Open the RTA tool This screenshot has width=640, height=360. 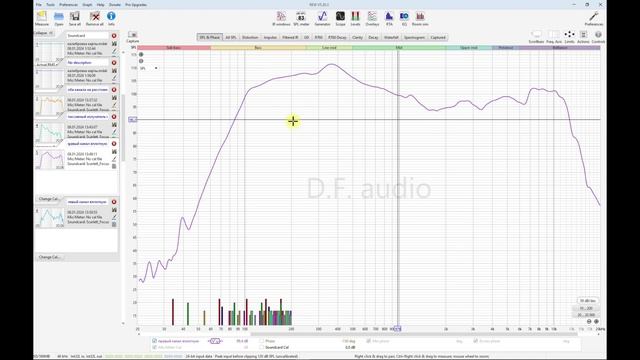[389, 17]
